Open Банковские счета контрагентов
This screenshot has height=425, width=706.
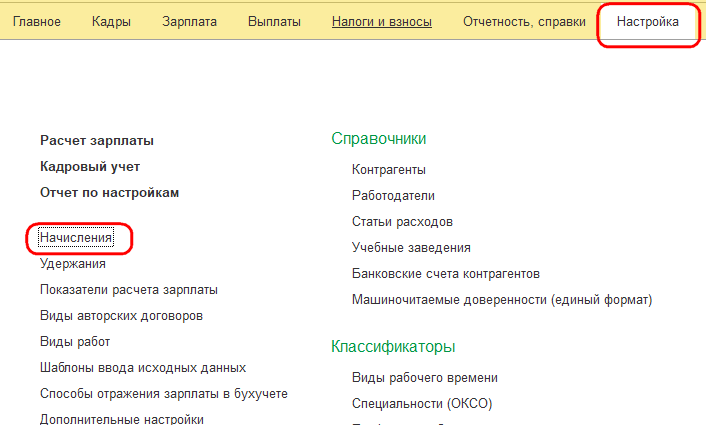coord(446,274)
